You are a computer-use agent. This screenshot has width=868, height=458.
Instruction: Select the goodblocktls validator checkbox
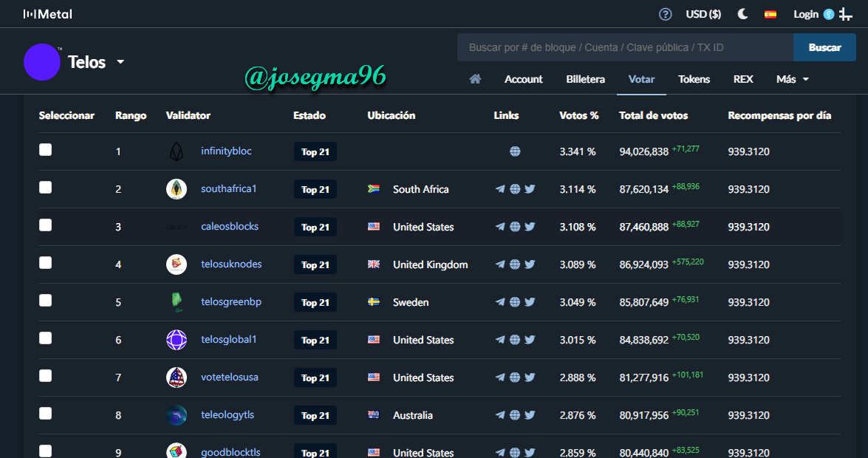tap(45, 451)
